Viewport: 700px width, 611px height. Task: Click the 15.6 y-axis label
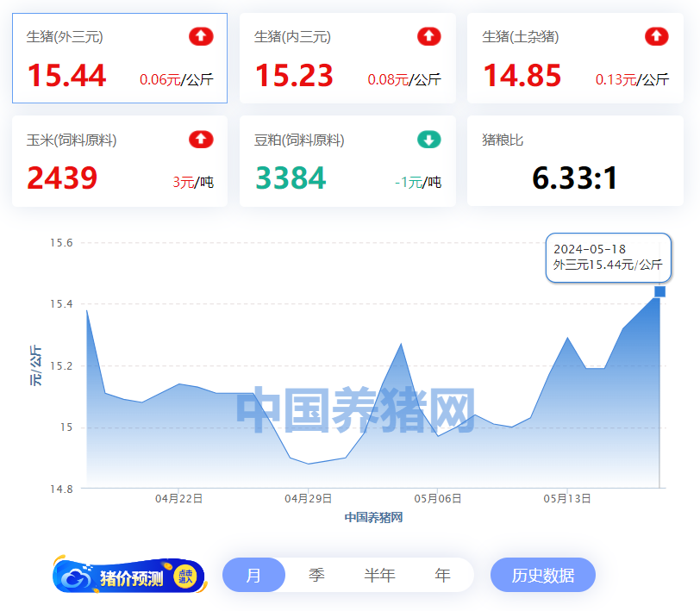coord(61,243)
